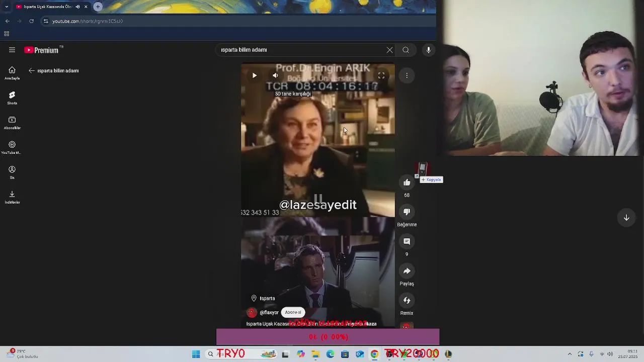Click the Short's video frame
The image size is (644, 362).
tap(318, 196)
